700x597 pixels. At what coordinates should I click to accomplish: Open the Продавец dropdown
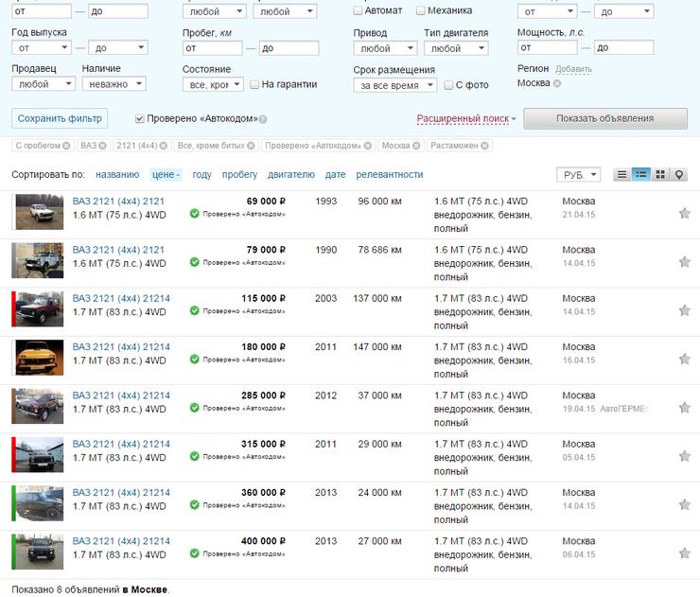44,84
